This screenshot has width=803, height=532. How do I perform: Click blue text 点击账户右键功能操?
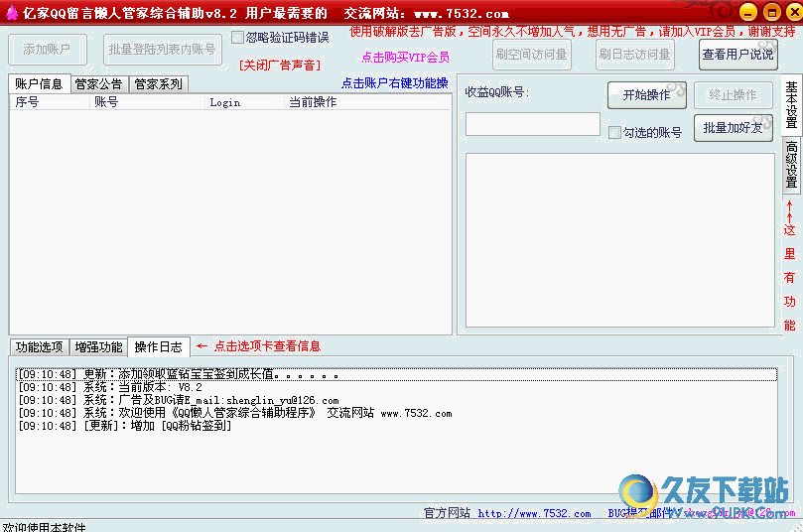(x=394, y=83)
